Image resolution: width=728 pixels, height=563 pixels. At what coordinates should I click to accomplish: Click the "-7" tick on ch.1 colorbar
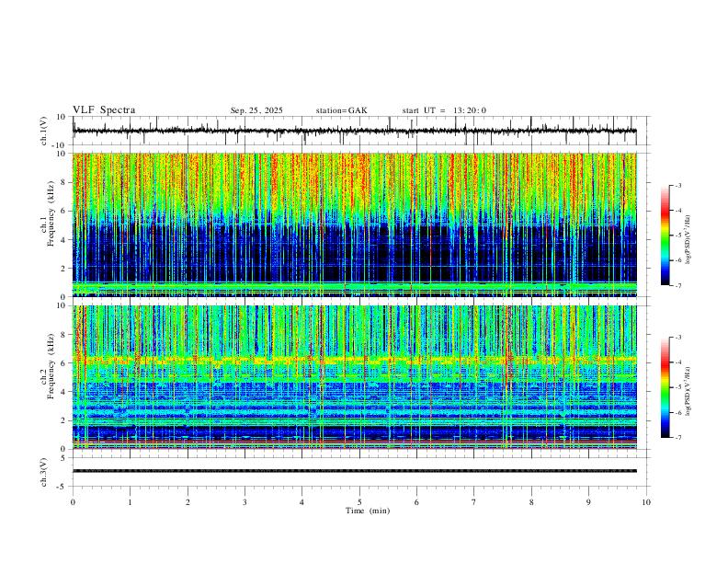click(677, 285)
